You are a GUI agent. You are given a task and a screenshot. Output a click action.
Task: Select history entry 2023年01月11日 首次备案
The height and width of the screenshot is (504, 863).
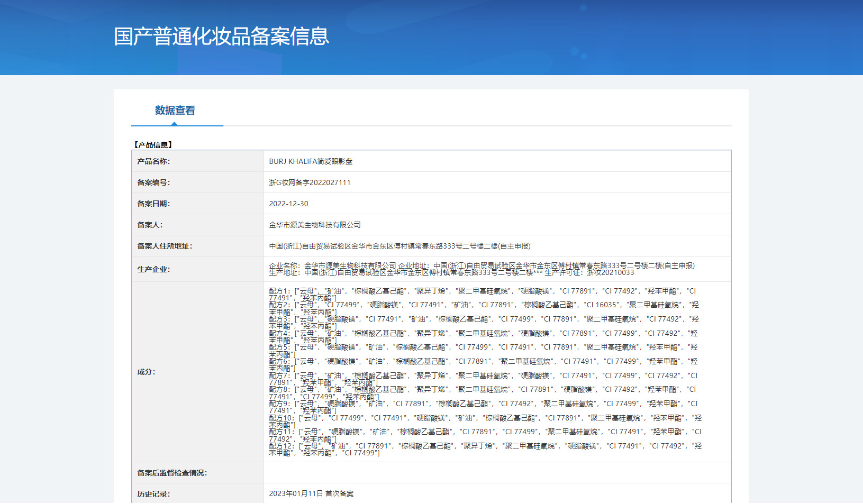coord(311,493)
